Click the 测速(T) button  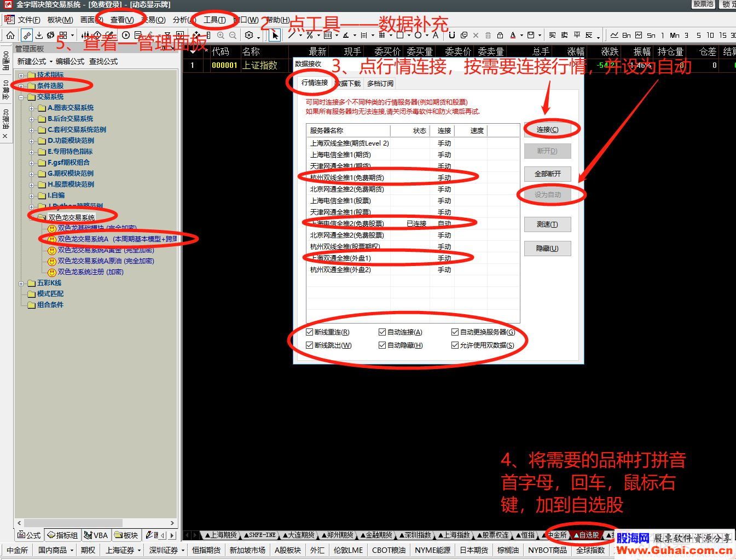click(547, 224)
